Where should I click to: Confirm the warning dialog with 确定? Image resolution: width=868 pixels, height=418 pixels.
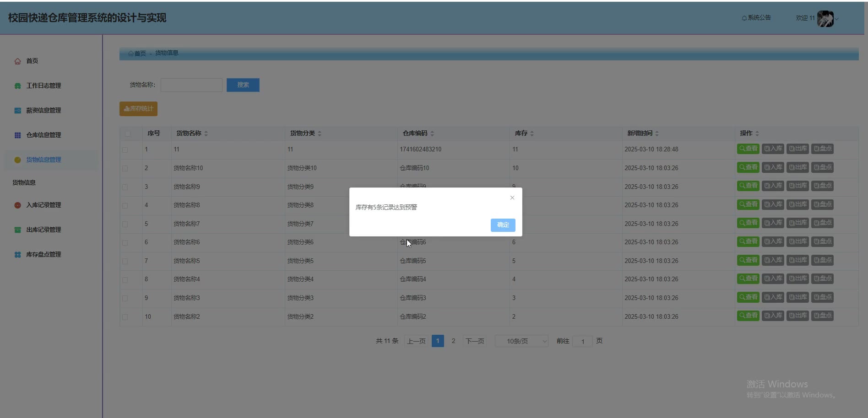click(503, 225)
